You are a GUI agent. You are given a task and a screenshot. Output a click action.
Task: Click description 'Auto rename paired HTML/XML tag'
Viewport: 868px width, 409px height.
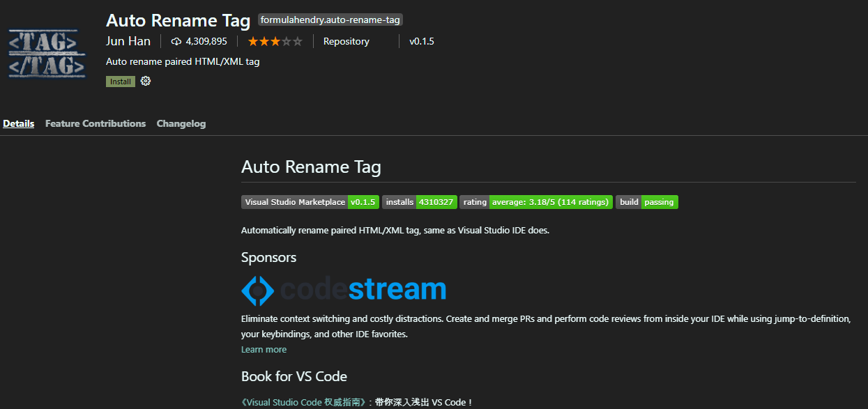click(183, 61)
